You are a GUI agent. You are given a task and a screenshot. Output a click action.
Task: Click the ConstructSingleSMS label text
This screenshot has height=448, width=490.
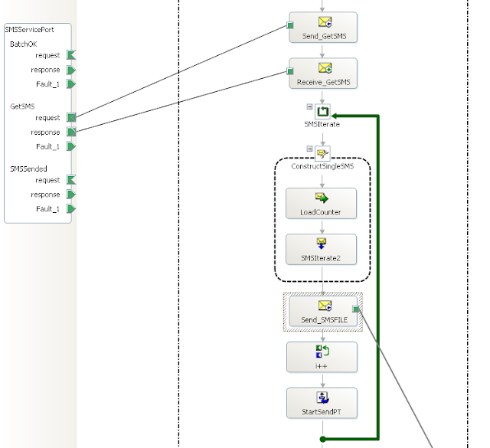(x=322, y=166)
